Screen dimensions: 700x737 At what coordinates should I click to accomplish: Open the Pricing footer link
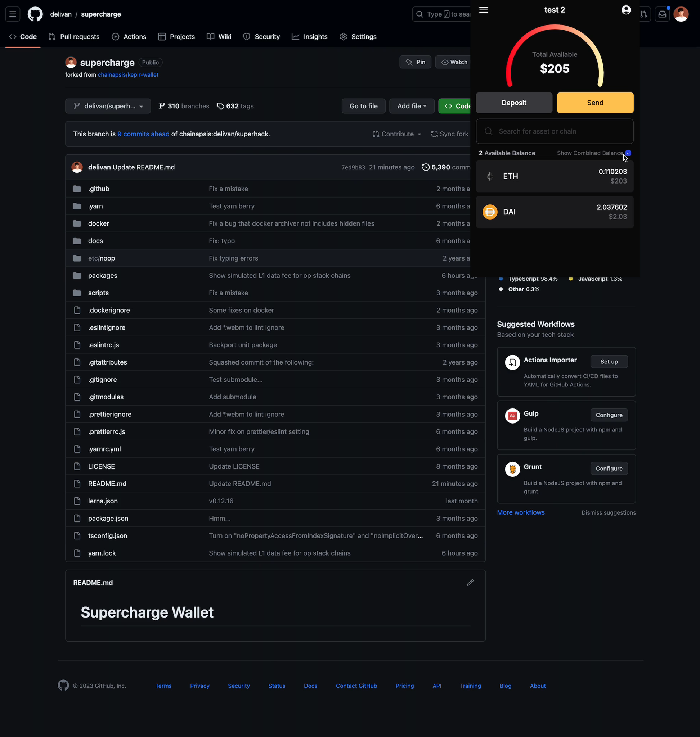(404, 686)
